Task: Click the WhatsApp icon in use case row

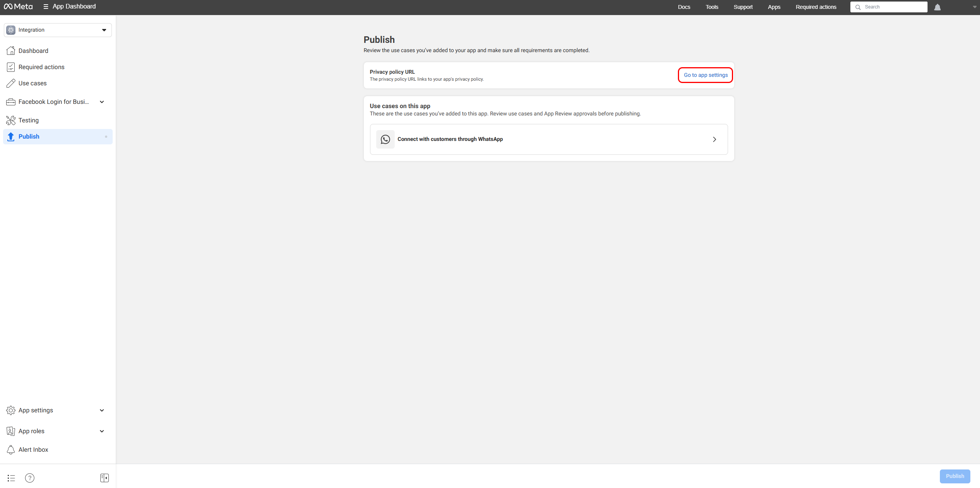Action: coord(385,139)
